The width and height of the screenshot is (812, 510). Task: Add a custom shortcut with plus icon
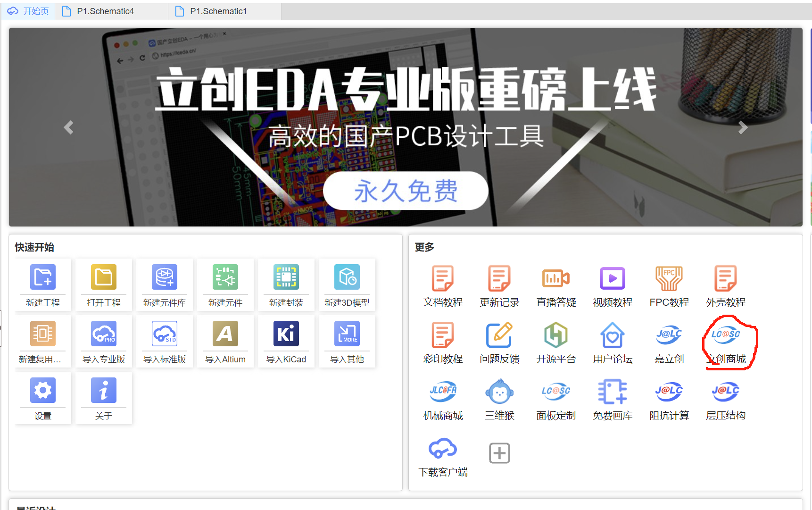pyautogui.click(x=499, y=453)
